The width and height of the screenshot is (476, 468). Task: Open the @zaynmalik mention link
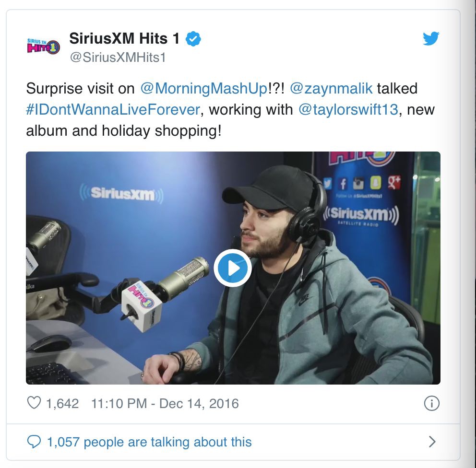331,89
